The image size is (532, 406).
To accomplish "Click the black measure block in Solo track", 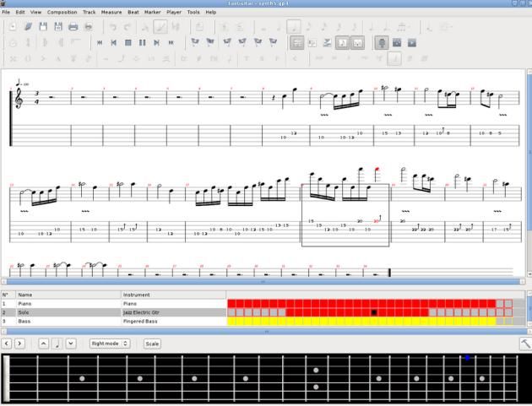I will point(373,312).
